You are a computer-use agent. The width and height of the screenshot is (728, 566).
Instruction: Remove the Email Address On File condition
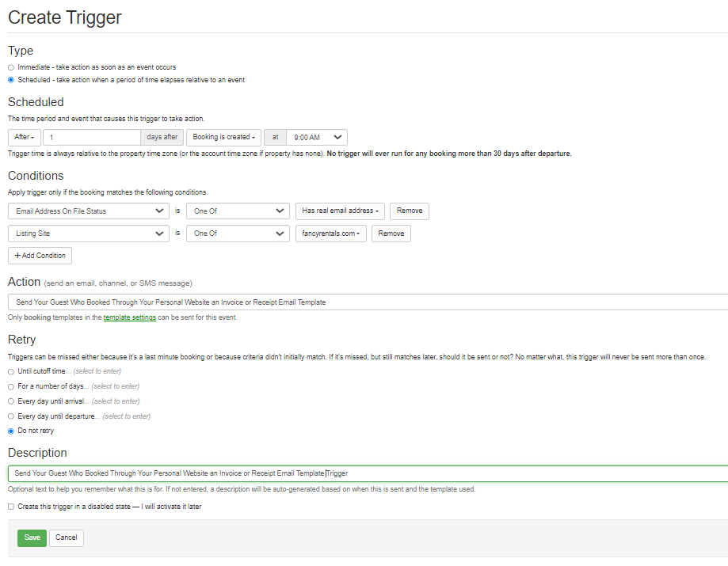click(x=409, y=211)
